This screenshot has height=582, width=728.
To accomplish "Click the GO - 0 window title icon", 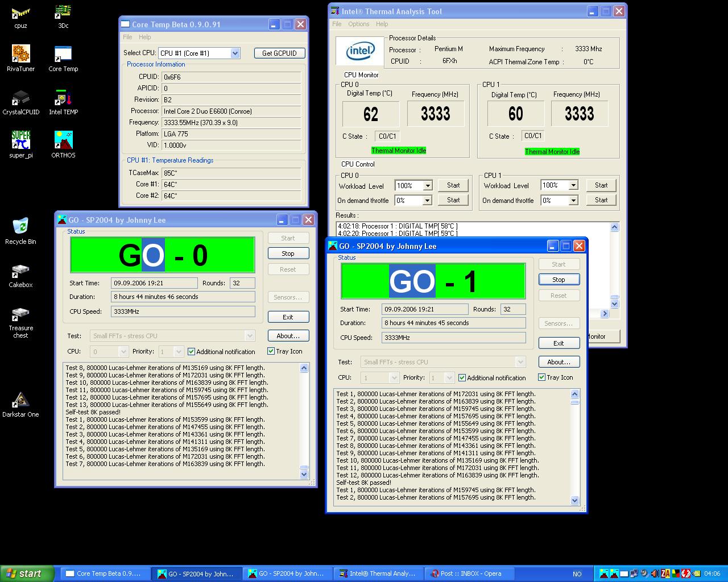I will coord(62,220).
